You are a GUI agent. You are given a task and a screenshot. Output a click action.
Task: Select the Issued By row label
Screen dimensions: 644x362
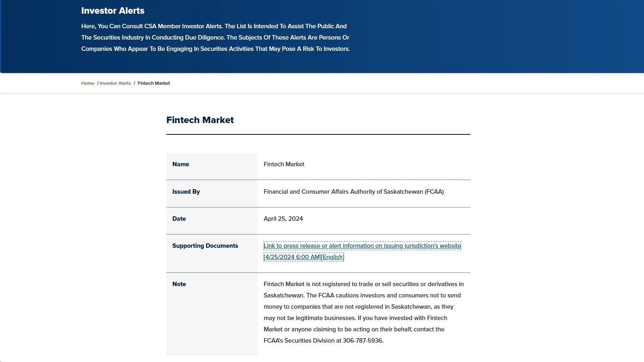coord(186,192)
